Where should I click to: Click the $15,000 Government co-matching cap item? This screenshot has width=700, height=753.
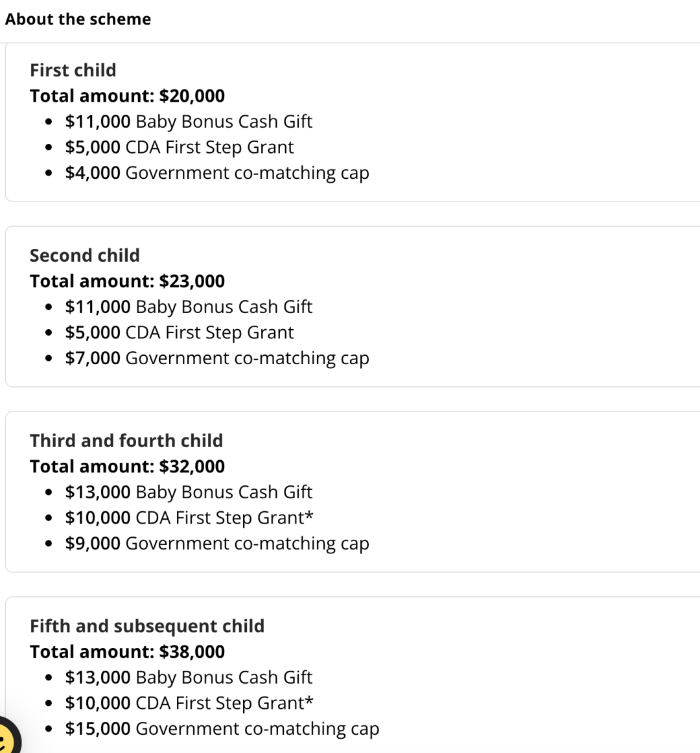coord(222,729)
